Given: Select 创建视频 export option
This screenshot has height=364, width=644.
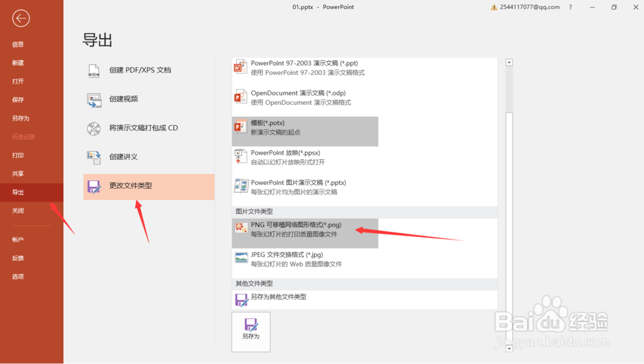Looking at the screenshot, I should (x=149, y=99).
